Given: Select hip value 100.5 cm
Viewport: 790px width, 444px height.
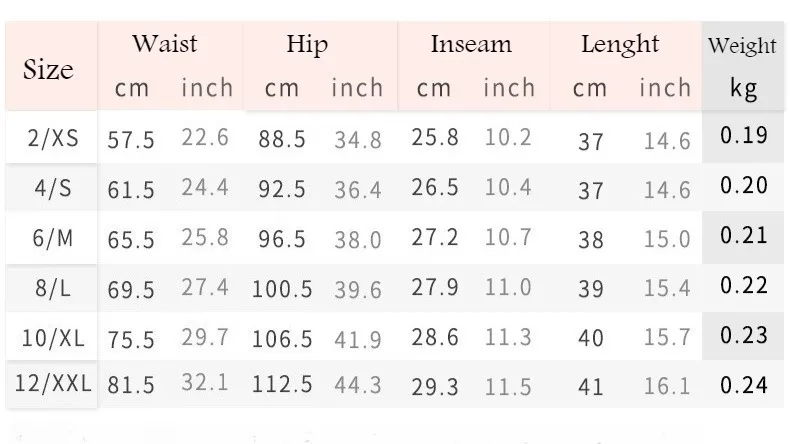Looking at the screenshot, I should tap(282, 290).
